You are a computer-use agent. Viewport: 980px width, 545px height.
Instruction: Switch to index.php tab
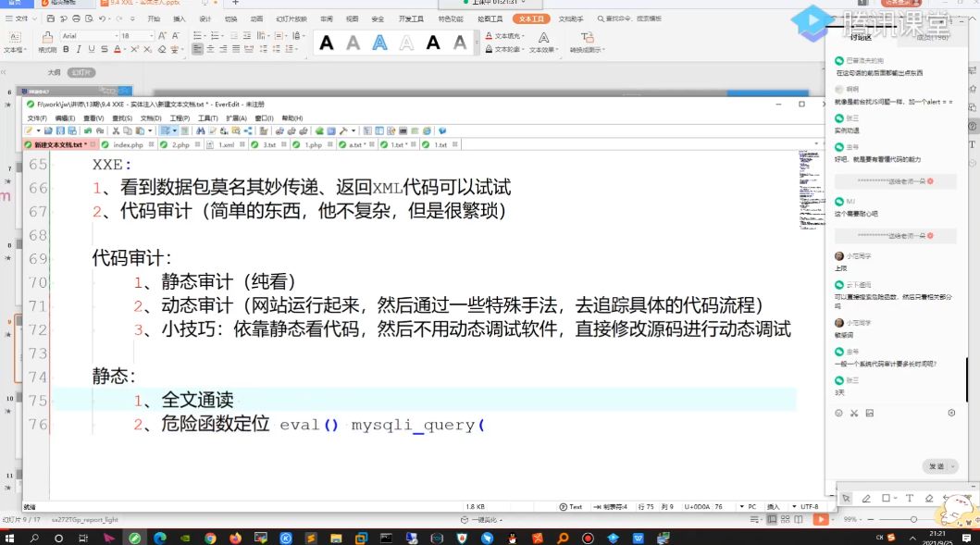pos(128,144)
